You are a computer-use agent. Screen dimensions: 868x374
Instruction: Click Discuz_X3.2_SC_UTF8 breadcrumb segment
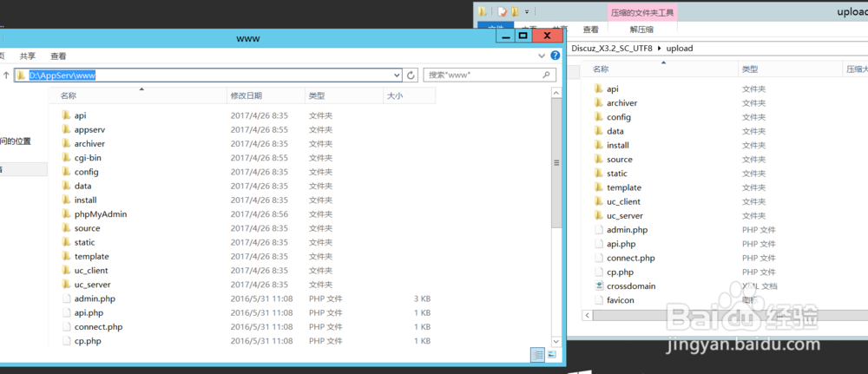pos(612,48)
